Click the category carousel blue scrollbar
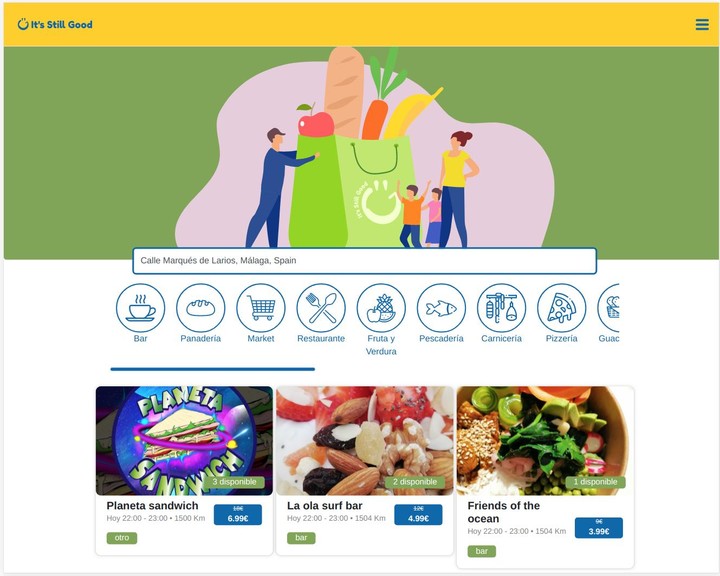 tap(213, 369)
